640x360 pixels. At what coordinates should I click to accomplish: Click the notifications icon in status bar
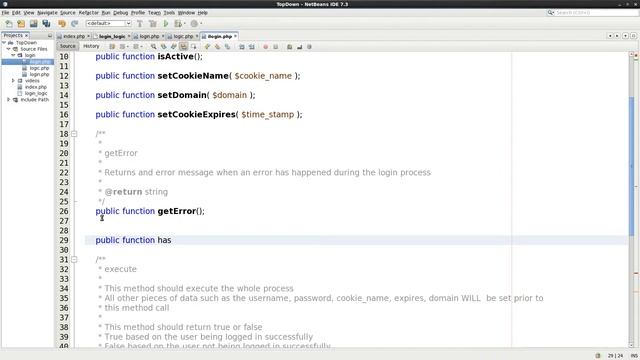[x=598, y=356]
